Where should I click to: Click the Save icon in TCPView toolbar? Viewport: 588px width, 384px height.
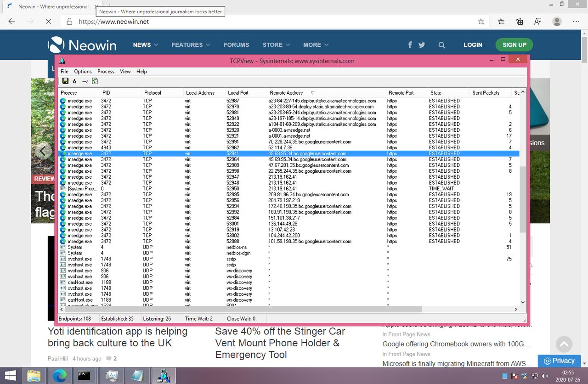click(x=65, y=81)
